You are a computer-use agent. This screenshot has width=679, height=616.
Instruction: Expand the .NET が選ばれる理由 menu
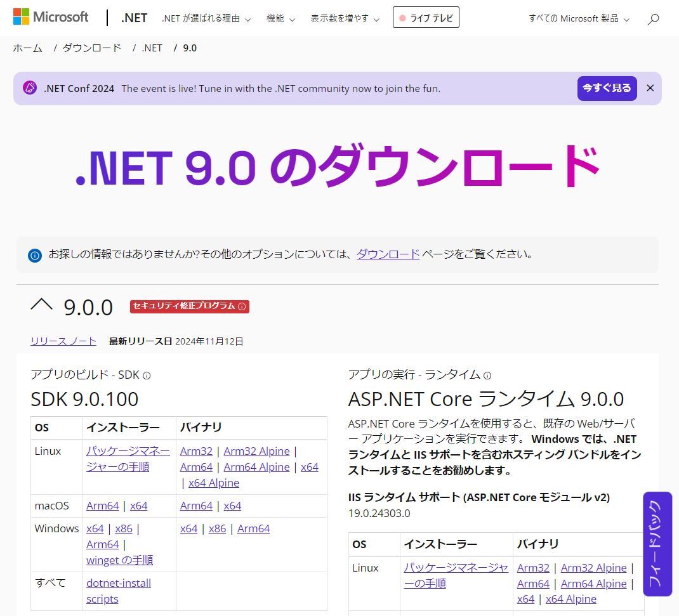coord(206,18)
